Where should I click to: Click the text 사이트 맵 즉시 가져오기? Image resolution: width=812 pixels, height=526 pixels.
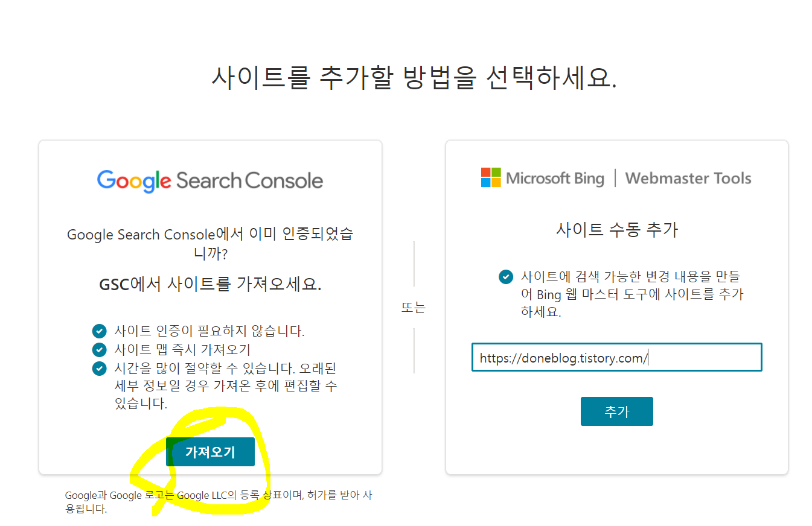(x=182, y=350)
